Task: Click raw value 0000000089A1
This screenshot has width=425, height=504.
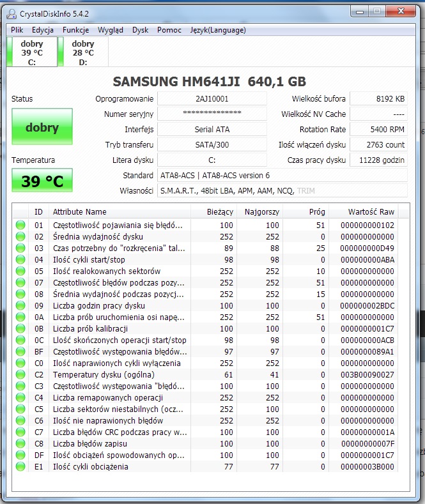Action: [367, 351]
